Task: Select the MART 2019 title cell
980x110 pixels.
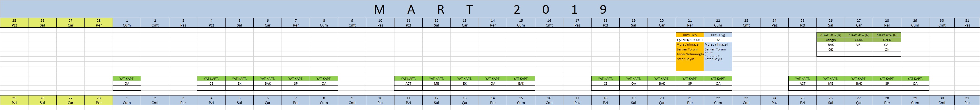Action: coord(490,9)
